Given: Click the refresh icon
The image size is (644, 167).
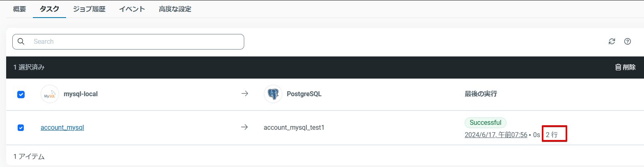Looking at the screenshot, I should [x=612, y=41].
